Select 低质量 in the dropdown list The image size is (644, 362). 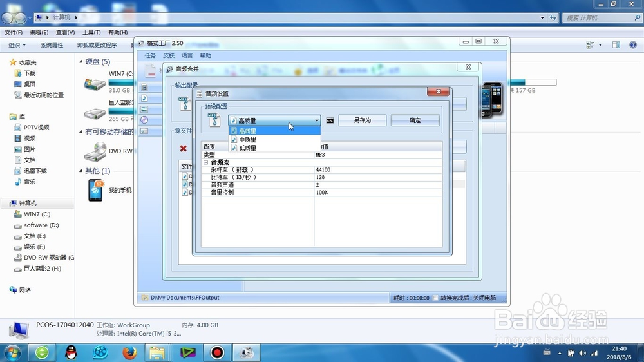274,148
